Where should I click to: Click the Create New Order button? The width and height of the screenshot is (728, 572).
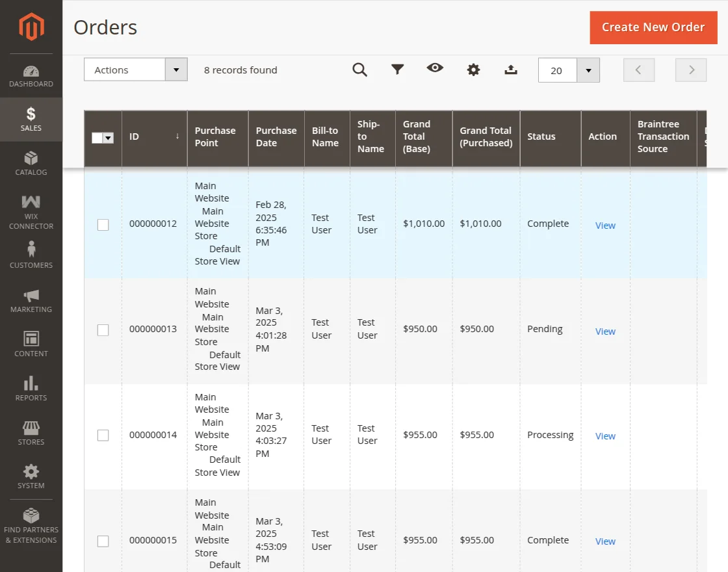[653, 27]
